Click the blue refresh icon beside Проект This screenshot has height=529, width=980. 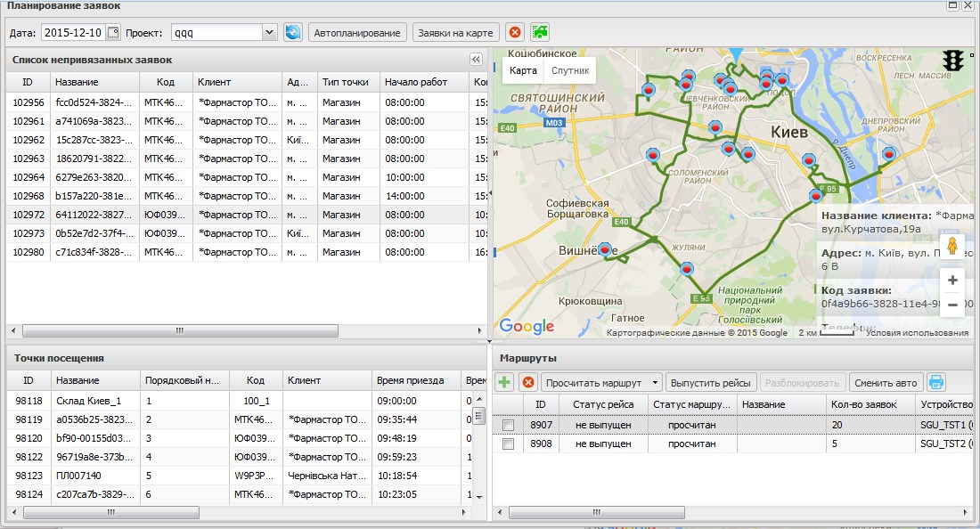293,33
